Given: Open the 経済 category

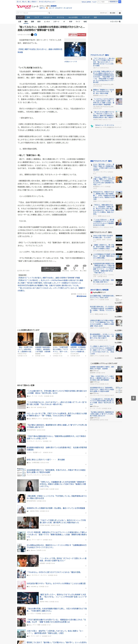Looking at the screenshot, I should [39, 21].
